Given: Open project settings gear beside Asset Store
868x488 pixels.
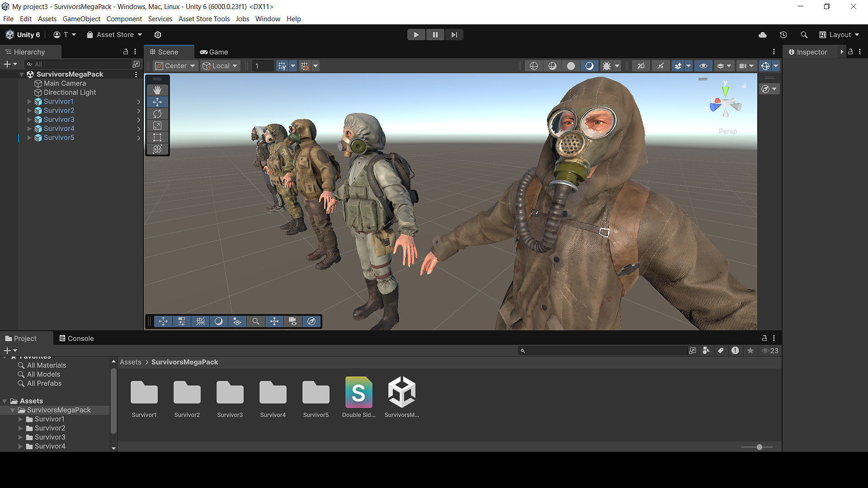Looking at the screenshot, I should coord(158,35).
